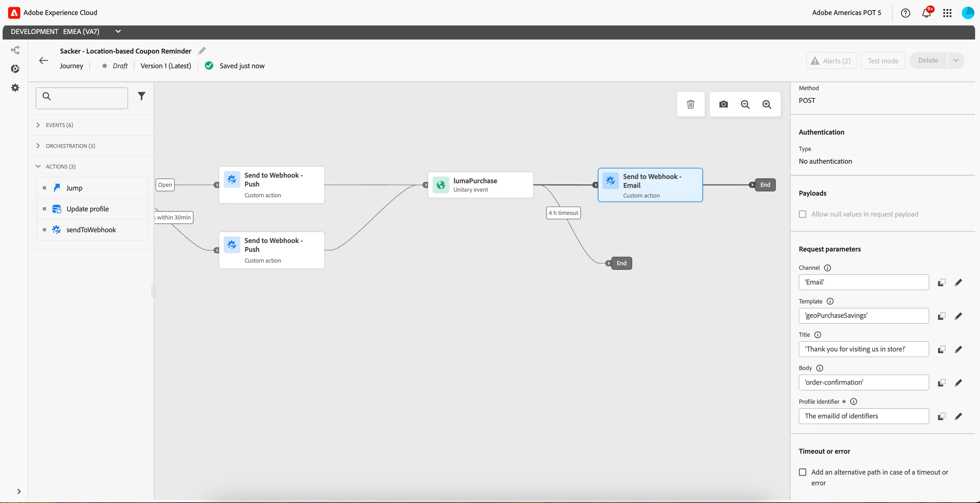Click the Test mode button

click(x=883, y=61)
